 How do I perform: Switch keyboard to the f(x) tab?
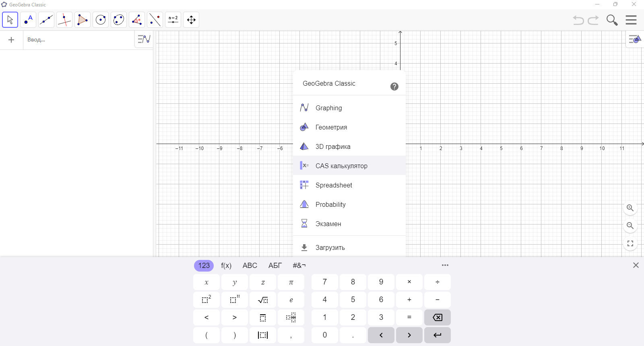(226, 266)
